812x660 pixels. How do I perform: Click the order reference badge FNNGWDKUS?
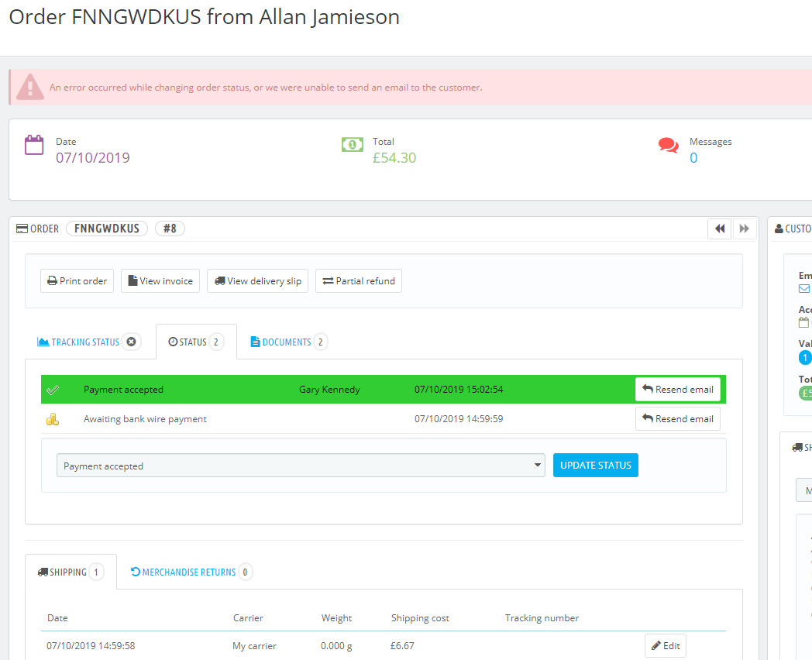[107, 229]
